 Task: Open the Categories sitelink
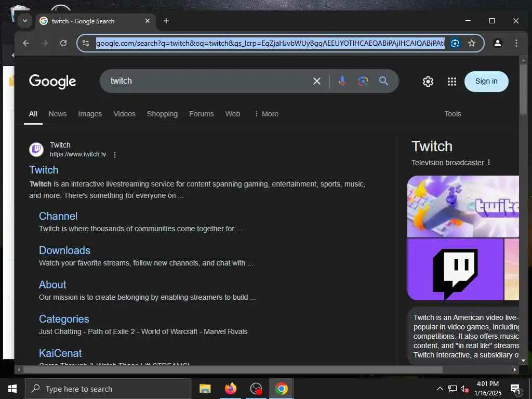(x=64, y=319)
